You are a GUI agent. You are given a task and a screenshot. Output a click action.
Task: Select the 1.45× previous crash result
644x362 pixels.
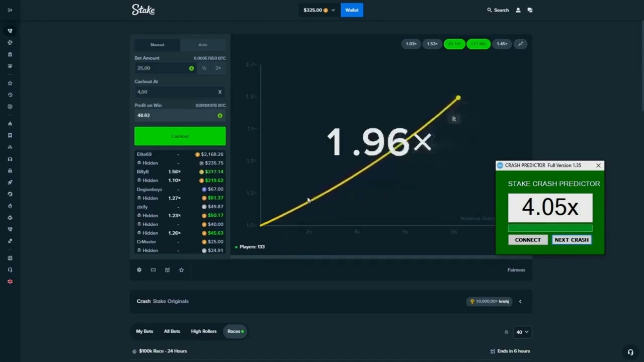(x=502, y=44)
